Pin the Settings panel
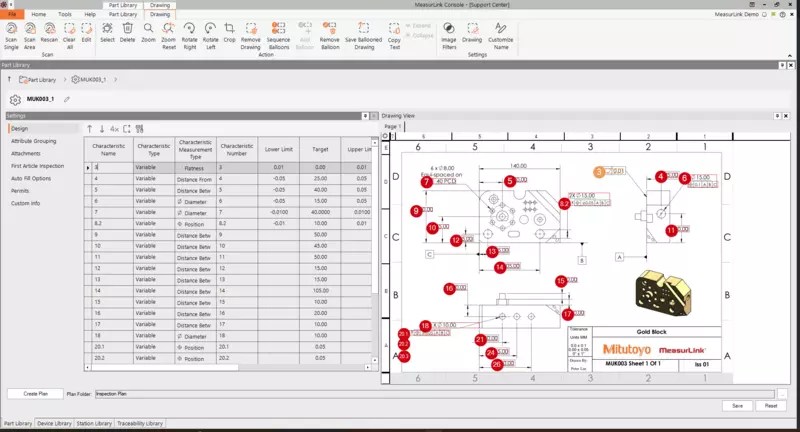 pyautogui.click(x=365, y=116)
